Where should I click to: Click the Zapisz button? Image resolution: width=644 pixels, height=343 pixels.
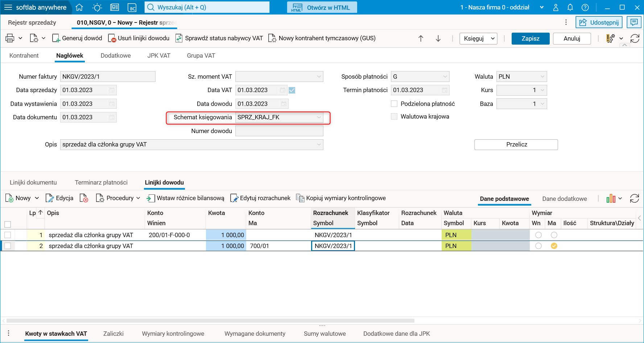pos(531,38)
